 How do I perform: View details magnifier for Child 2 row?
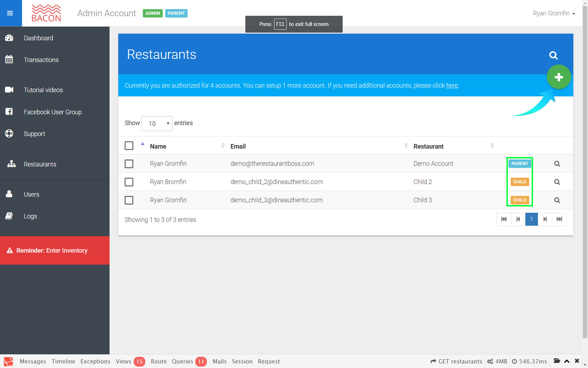pos(557,182)
